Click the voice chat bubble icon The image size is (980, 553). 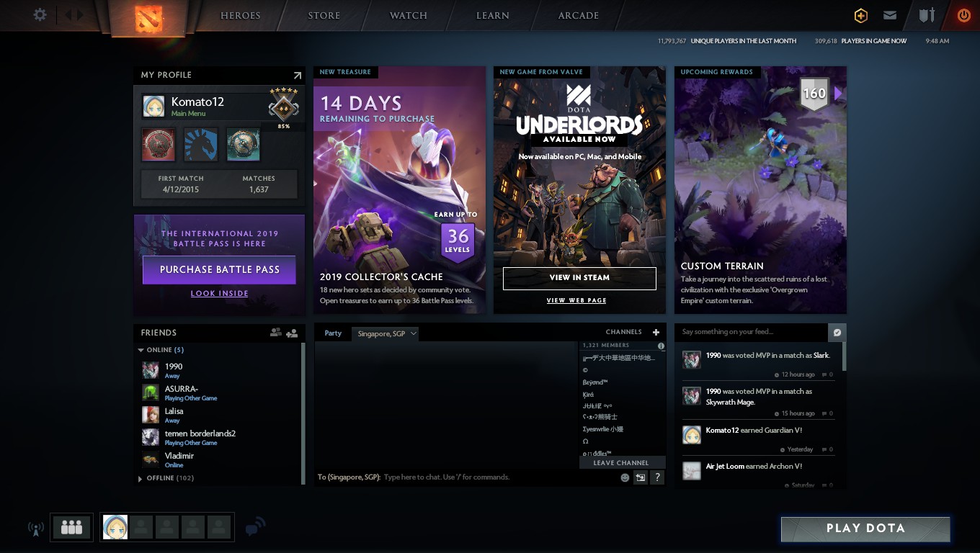coord(254,528)
